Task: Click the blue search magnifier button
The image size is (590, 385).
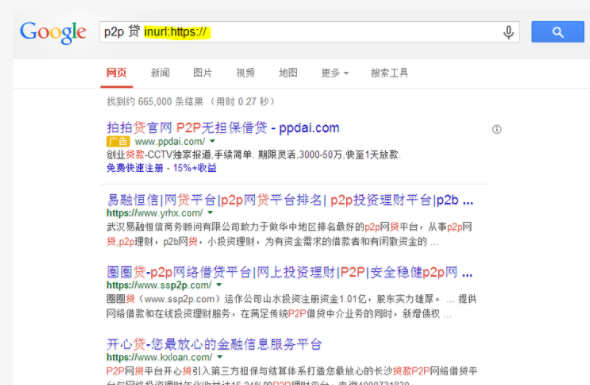Action: (x=558, y=32)
